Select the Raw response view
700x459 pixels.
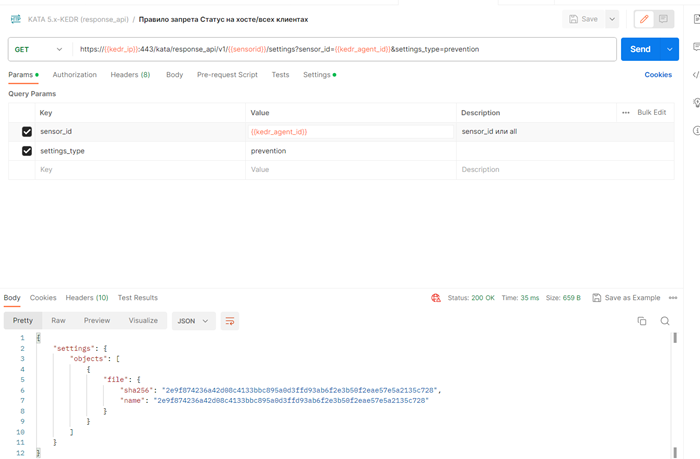59,321
